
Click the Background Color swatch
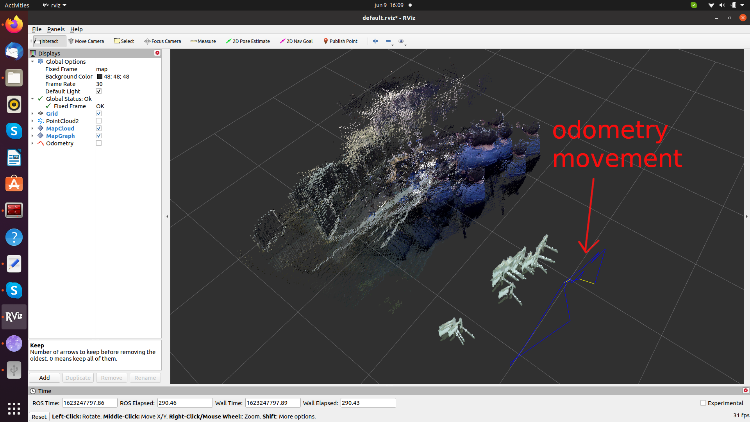[x=99, y=76]
